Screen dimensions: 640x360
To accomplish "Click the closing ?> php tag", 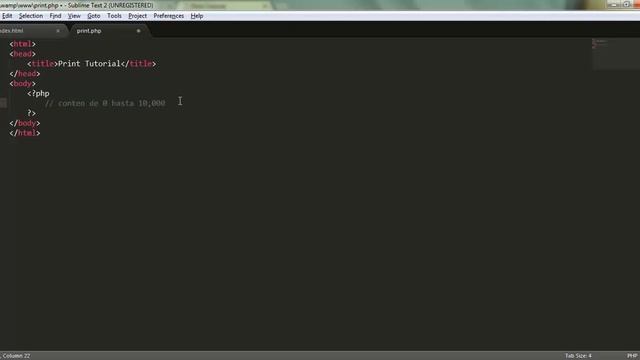I will point(31,113).
